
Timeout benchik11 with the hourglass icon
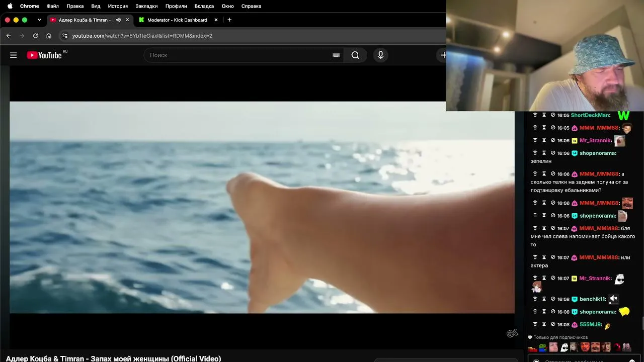[x=544, y=299]
